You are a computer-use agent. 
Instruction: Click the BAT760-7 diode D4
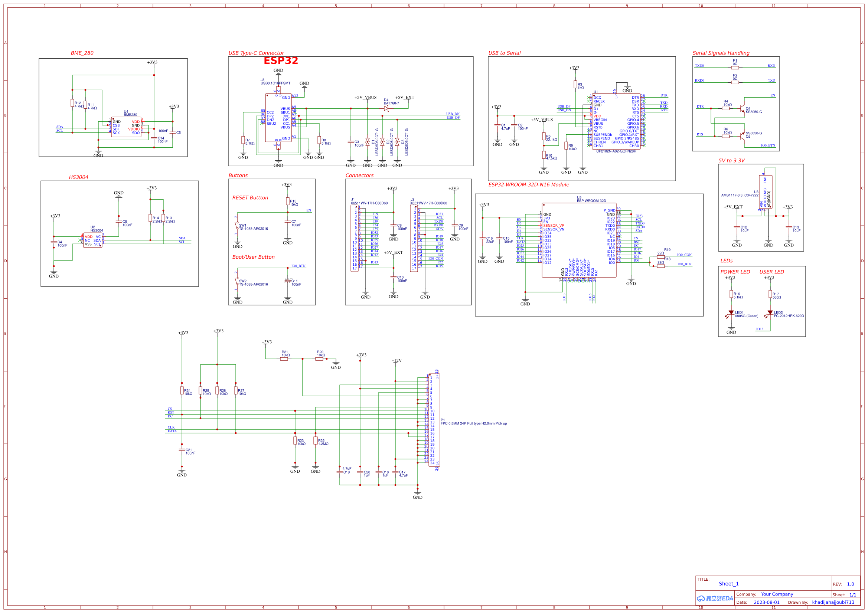point(386,108)
